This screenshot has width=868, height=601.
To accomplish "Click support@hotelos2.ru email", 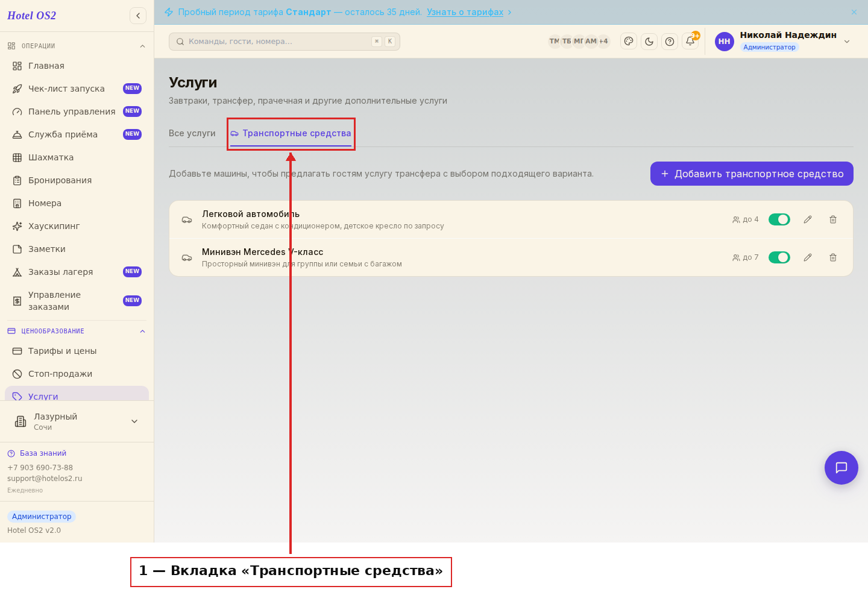I will click(x=45, y=479).
